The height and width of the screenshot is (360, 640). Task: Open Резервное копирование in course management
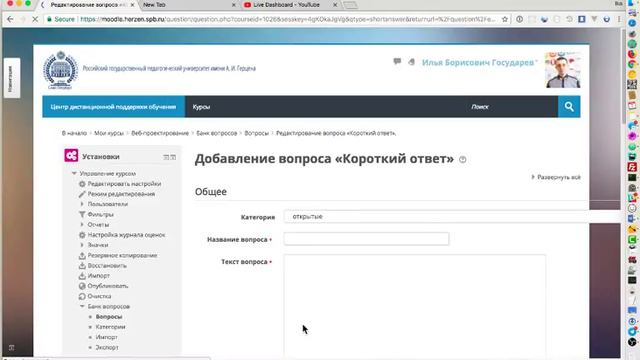[122, 256]
